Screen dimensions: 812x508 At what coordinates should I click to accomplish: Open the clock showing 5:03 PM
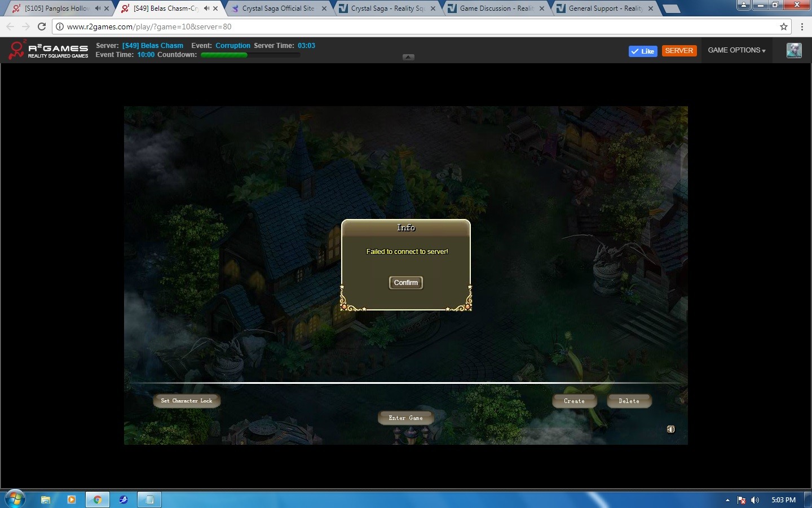[783, 500]
